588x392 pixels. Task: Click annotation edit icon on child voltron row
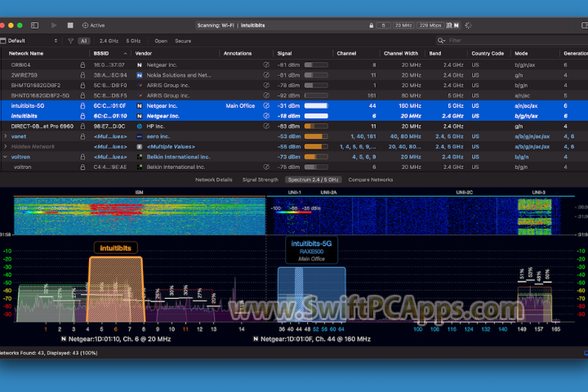point(266,167)
